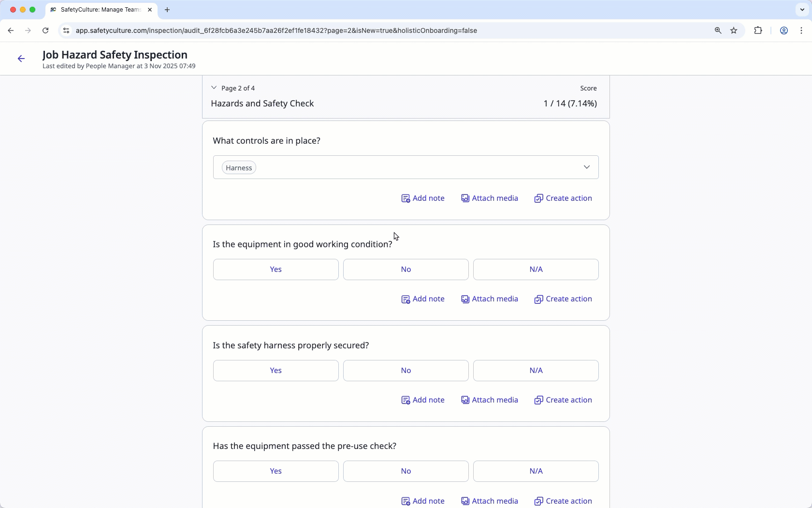This screenshot has width=812, height=508.
Task: Create action for 'What controls are in place?'
Action: click(x=563, y=198)
